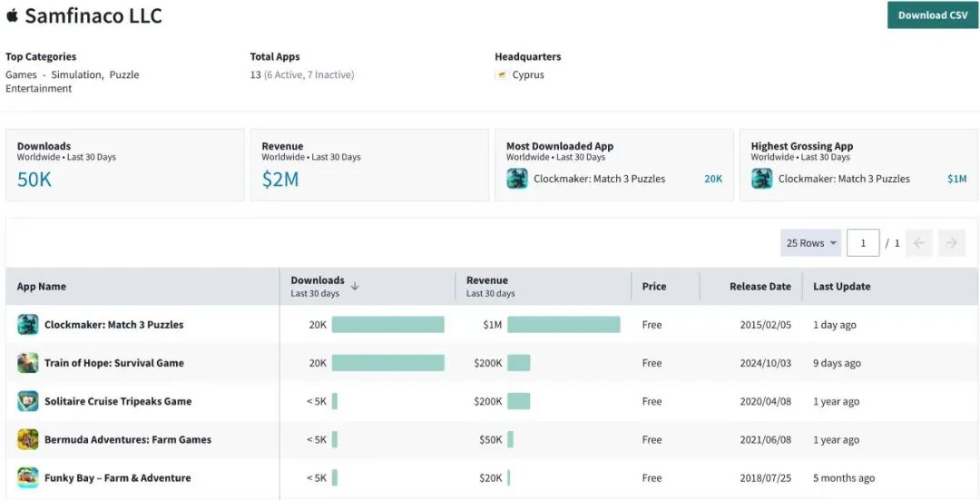Image resolution: width=980 pixels, height=500 pixels.
Task: Sort by Last Update column header
Action: coord(841,287)
